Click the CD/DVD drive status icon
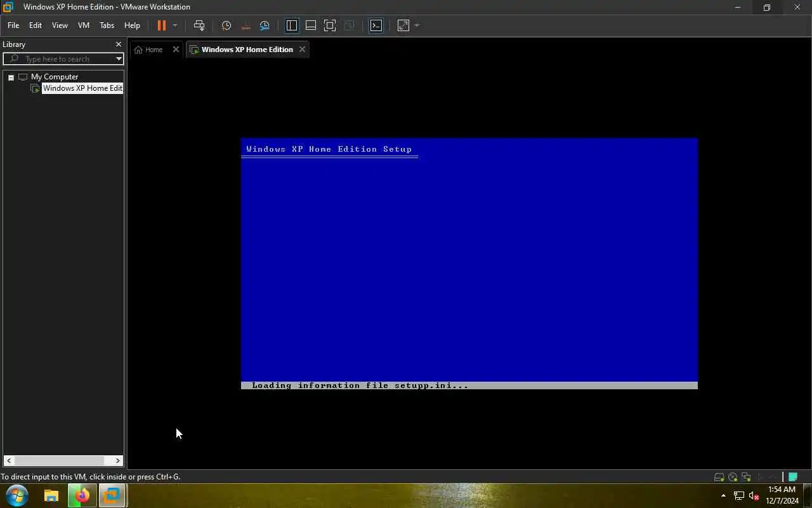This screenshot has height=508, width=812. click(x=733, y=477)
